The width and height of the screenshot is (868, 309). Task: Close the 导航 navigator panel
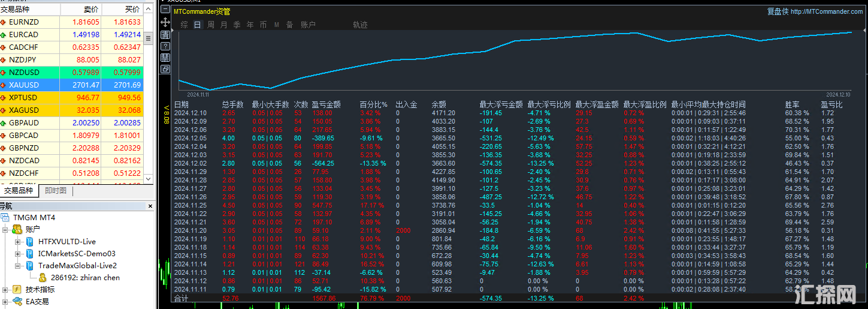[x=149, y=206]
